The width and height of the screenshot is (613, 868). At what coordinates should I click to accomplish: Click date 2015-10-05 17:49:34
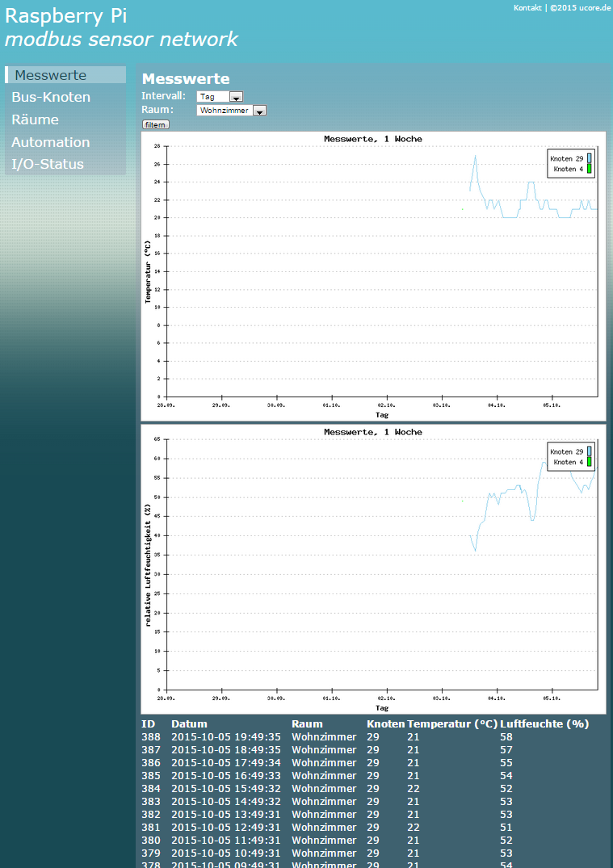pos(226,762)
